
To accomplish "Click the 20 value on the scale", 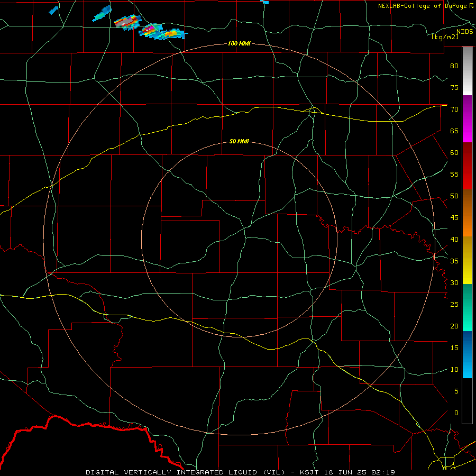I will click(454, 326).
